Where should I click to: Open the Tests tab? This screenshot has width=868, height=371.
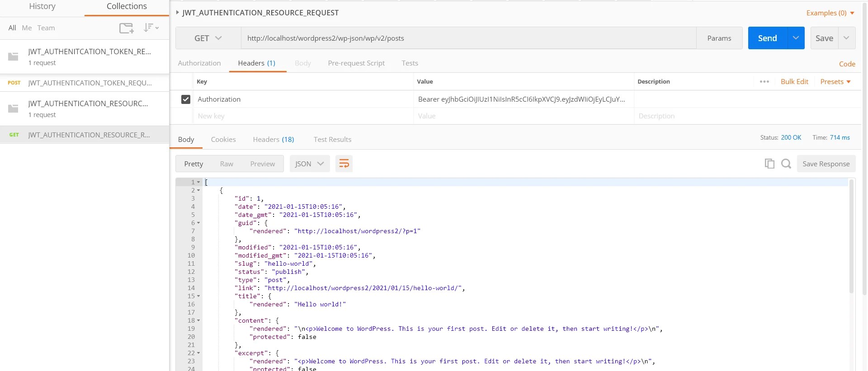tap(410, 63)
